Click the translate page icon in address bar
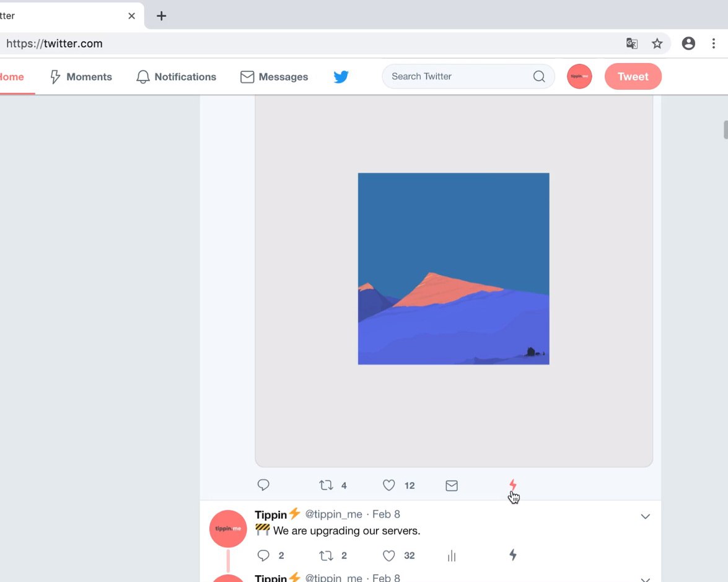 632,43
